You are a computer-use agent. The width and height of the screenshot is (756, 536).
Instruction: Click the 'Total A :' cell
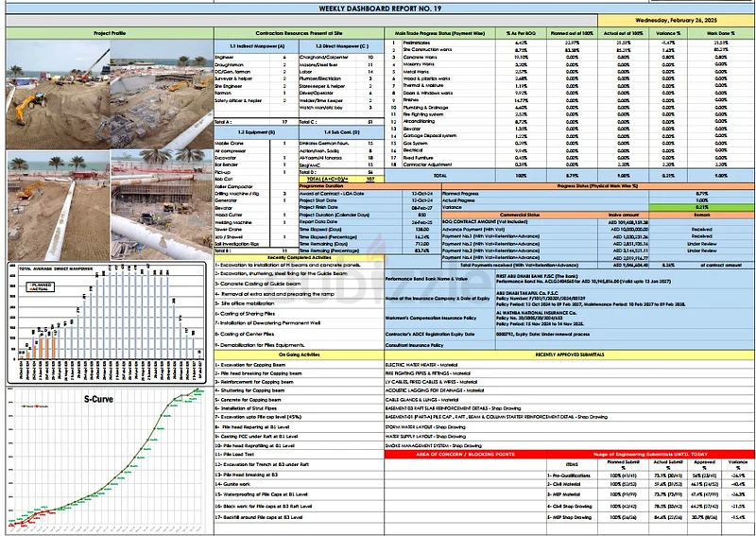pyautogui.click(x=256, y=122)
